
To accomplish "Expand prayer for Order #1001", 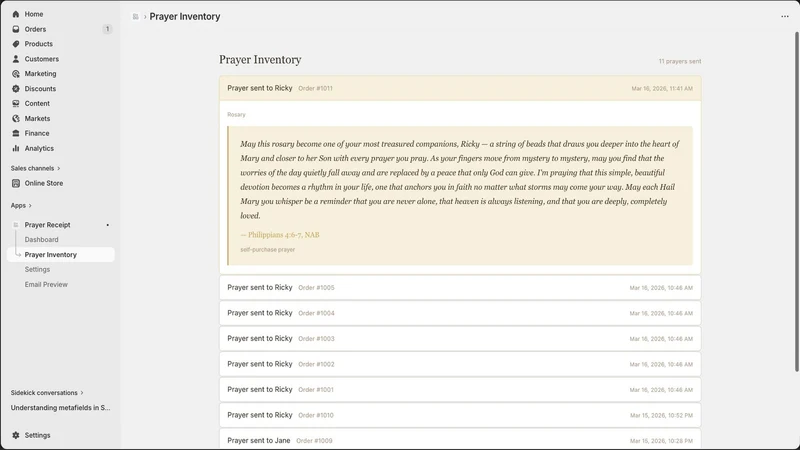I will (x=460, y=389).
